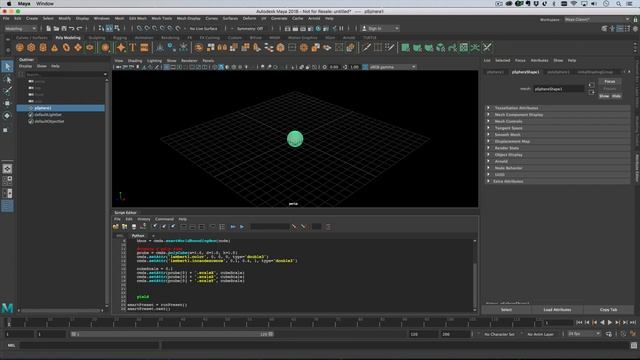Toggle Attribute Editor panel icon at top right

click(620, 29)
